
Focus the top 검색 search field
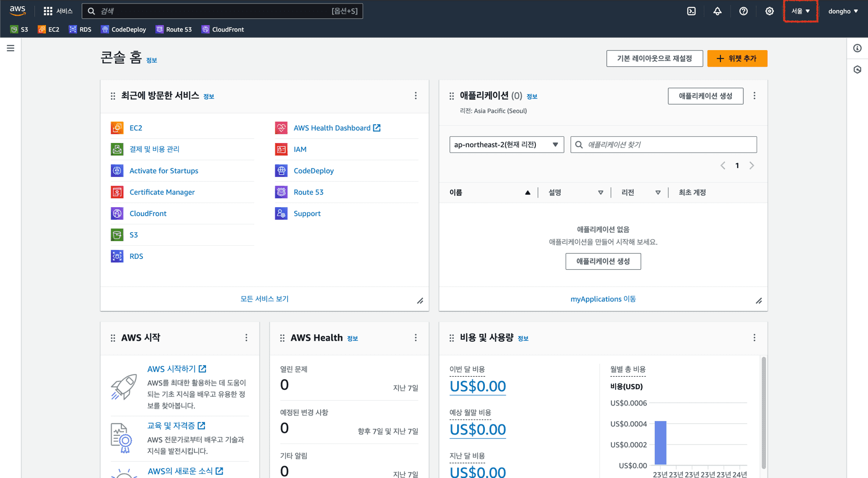[x=222, y=11]
